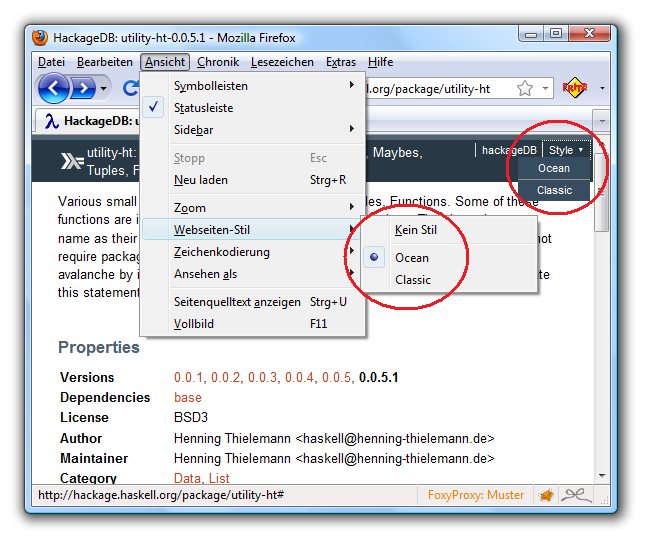Open the back/forward history dropdown arrow
Screen dimensions: 645x546
(103, 88)
